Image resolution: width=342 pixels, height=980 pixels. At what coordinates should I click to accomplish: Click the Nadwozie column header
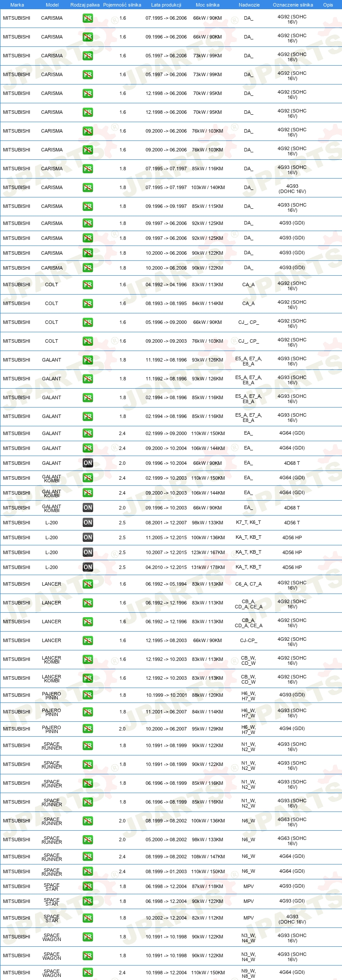(249, 5)
